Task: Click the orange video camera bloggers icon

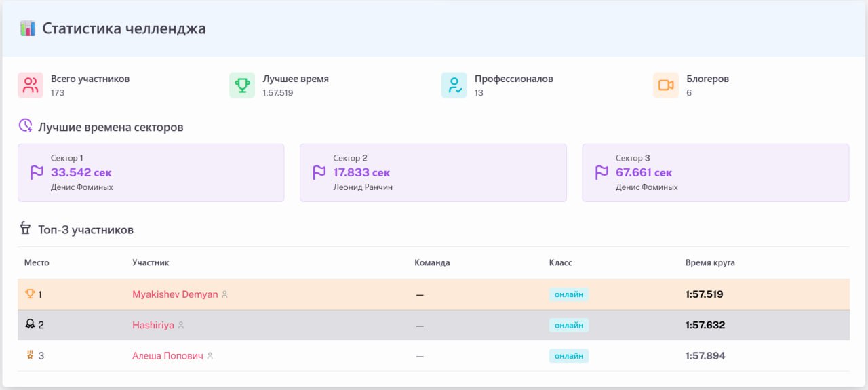Action: coord(666,85)
